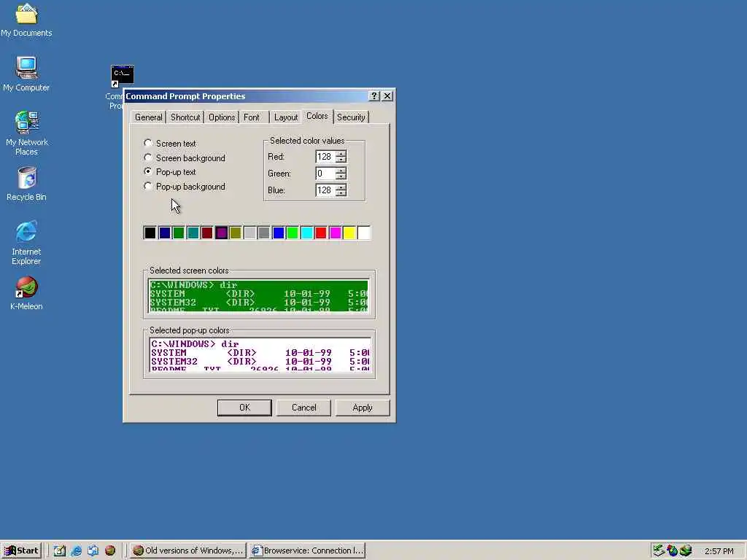Click the taskbar clock showing 2:57 PM

coord(719,551)
